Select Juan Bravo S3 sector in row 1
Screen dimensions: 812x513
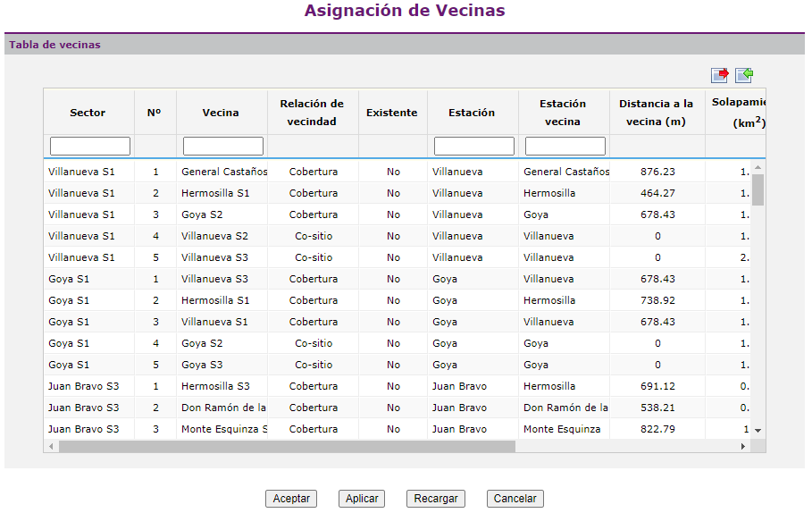83,386
